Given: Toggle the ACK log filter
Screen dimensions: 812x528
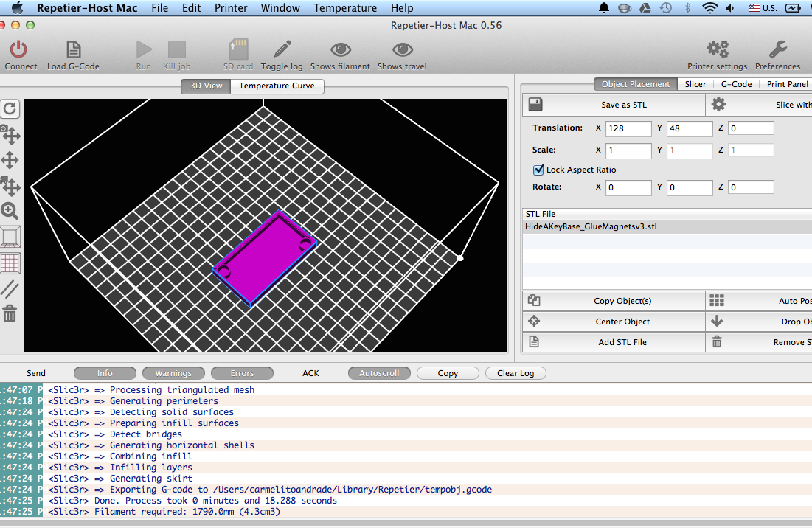Looking at the screenshot, I should coord(310,373).
